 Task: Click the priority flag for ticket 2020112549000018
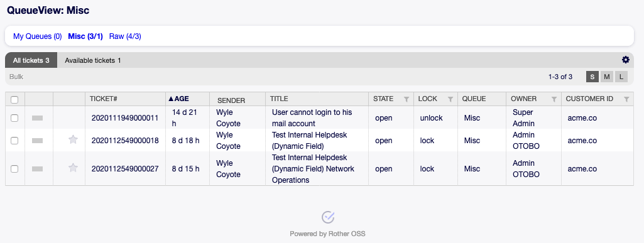37,141
